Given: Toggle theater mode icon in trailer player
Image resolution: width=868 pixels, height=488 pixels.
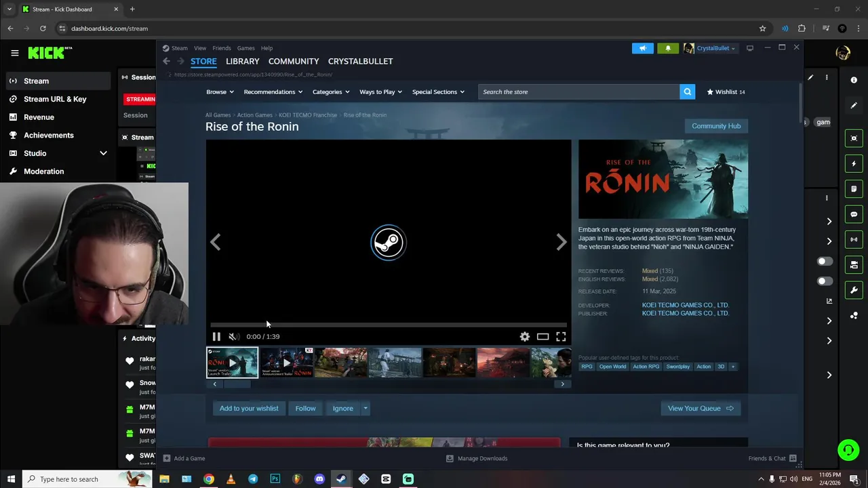Looking at the screenshot, I should [x=542, y=336].
